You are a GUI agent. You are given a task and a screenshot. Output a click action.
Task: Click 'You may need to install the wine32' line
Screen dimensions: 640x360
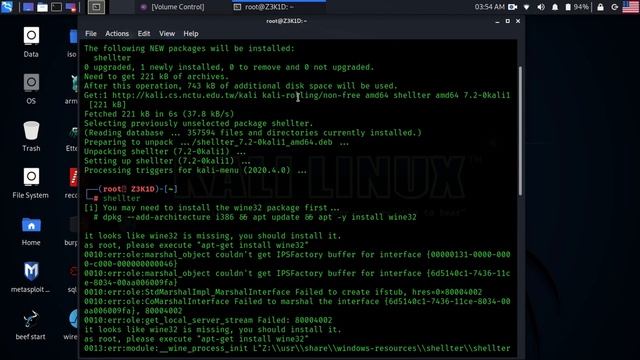point(211,208)
